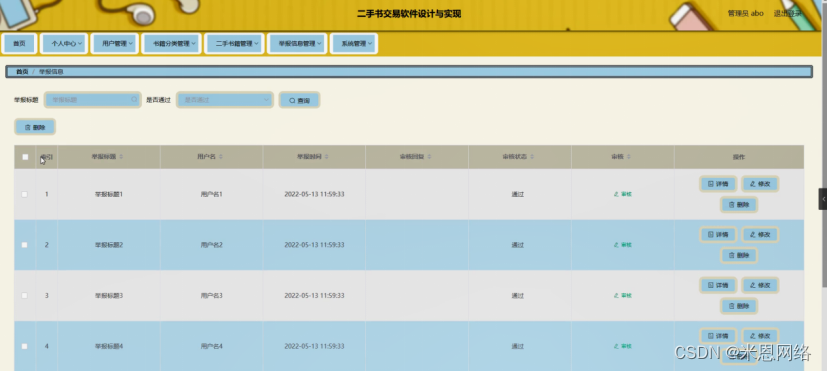Open the 是否通过 dropdown filter
Image resolution: width=827 pixels, height=371 pixels.
click(x=225, y=100)
